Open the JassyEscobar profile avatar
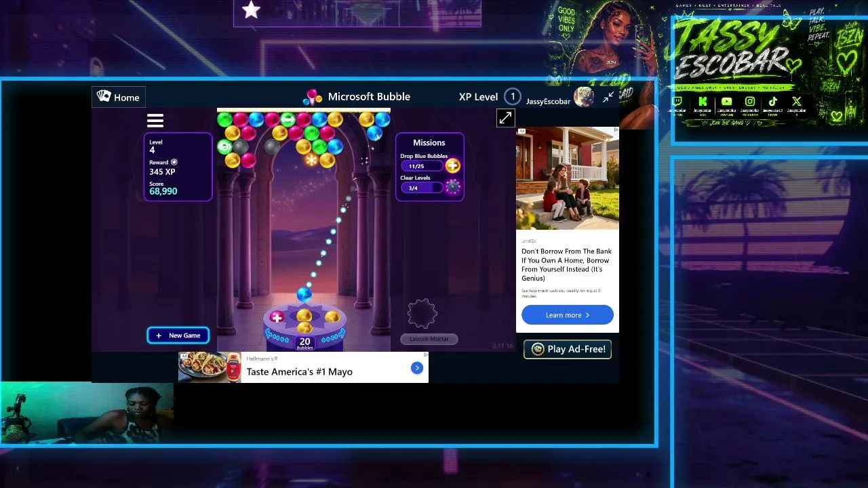Screen dimensions: 868x488 pos(583,98)
